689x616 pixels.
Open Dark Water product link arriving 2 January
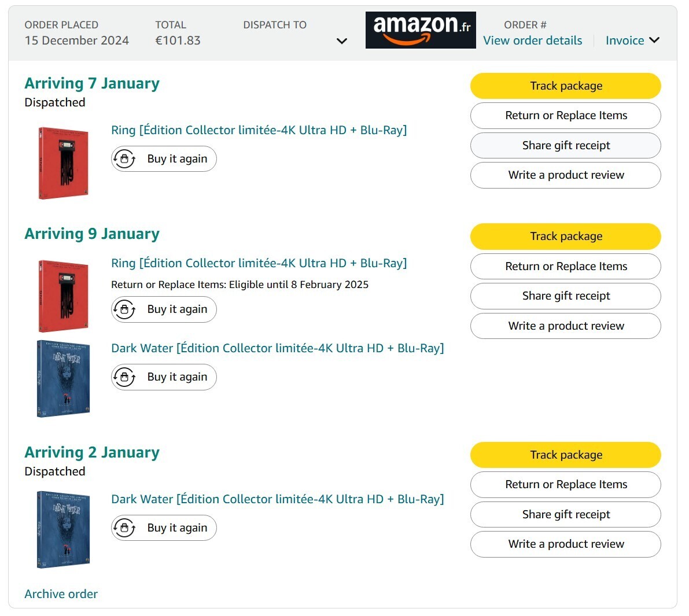[277, 499]
